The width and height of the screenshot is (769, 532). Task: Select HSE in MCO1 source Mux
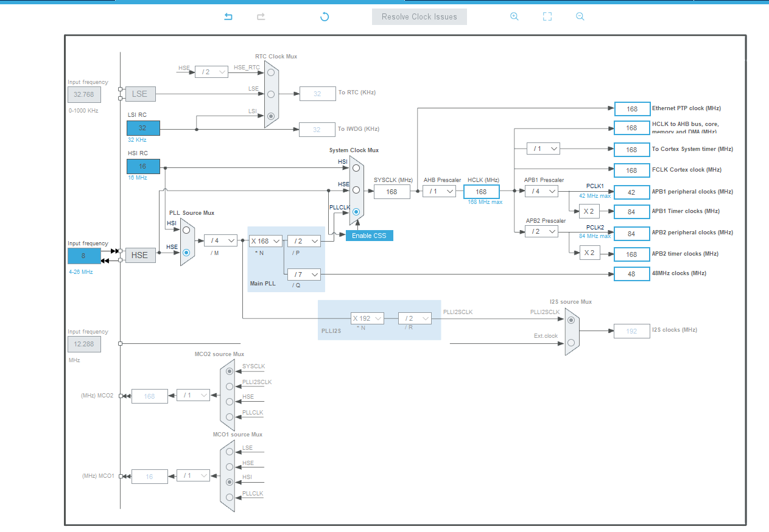[x=230, y=467]
